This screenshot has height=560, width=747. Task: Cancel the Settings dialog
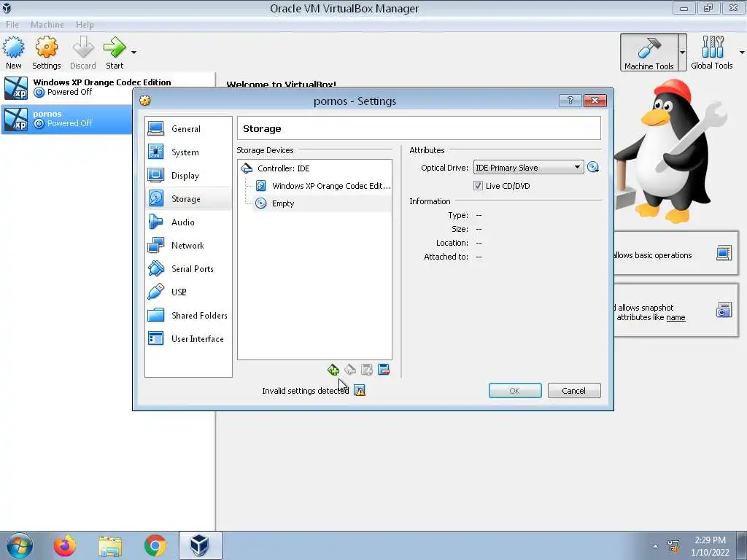pyautogui.click(x=574, y=391)
